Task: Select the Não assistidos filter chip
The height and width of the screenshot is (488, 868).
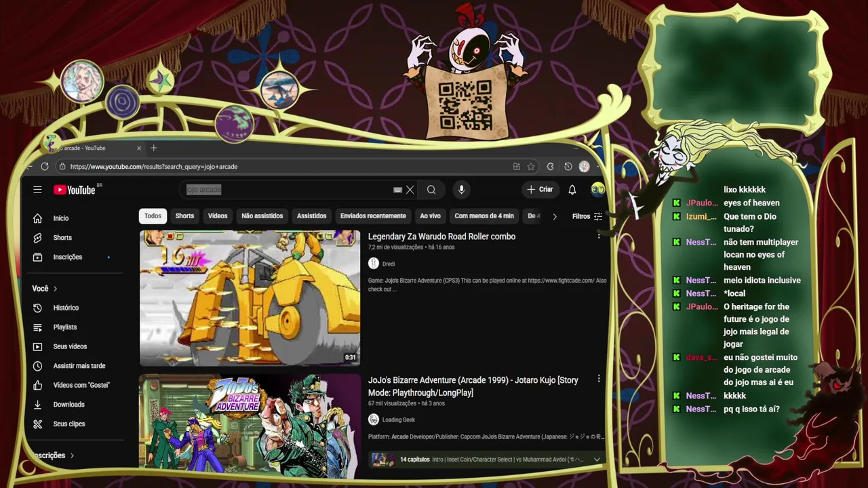Action: pos(262,216)
